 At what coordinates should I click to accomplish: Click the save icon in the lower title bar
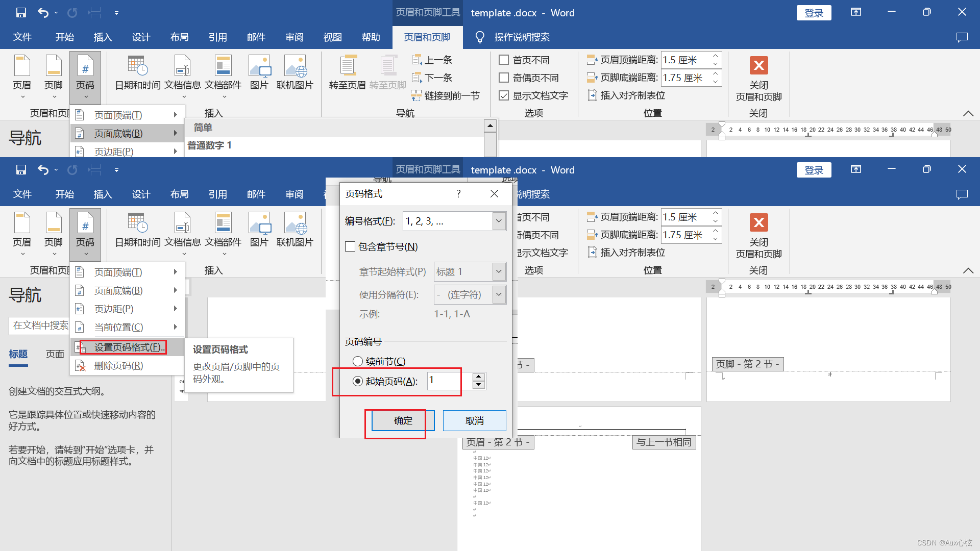pyautogui.click(x=21, y=170)
